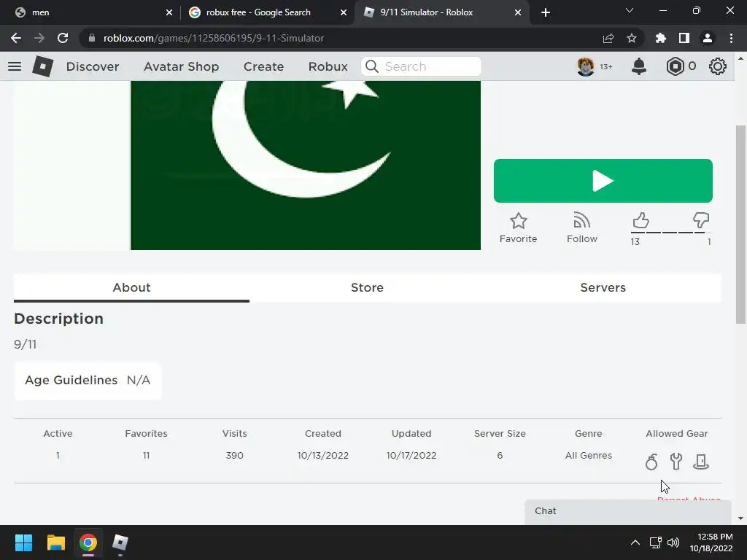
Task: Click the browser address bar URL
Action: pos(214,38)
